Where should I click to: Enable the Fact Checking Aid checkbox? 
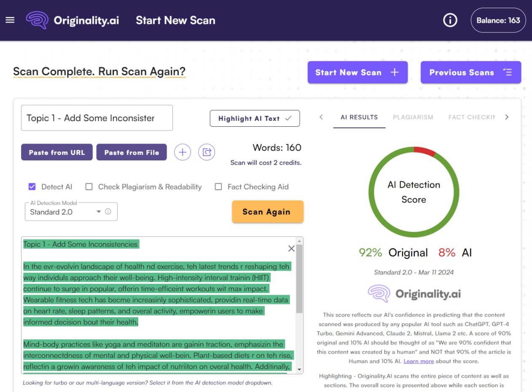[x=218, y=187]
